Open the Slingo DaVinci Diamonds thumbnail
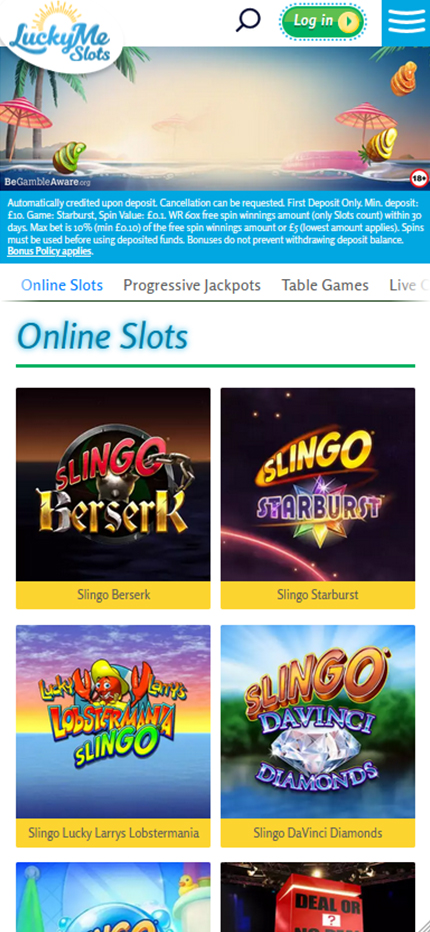 [318, 722]
